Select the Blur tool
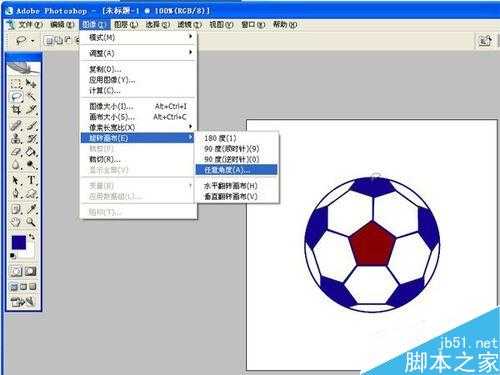500x375 pixels. point(16,164)
